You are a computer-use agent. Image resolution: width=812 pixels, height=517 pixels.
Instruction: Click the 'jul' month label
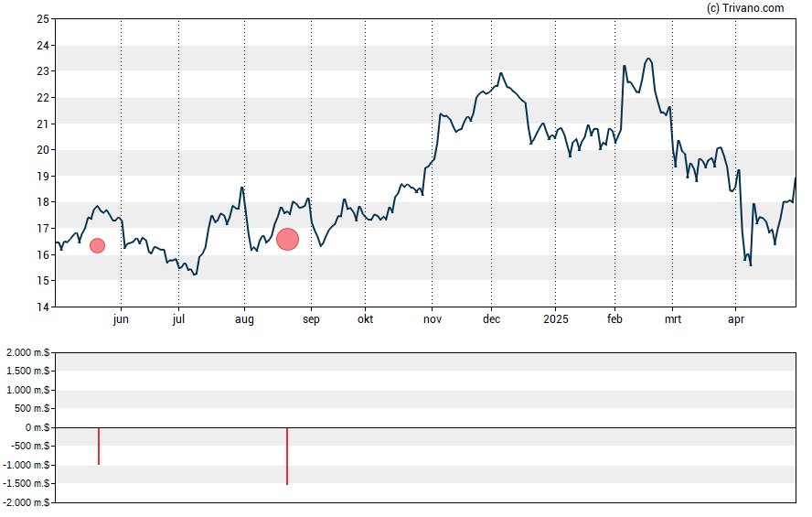(178, 319)
